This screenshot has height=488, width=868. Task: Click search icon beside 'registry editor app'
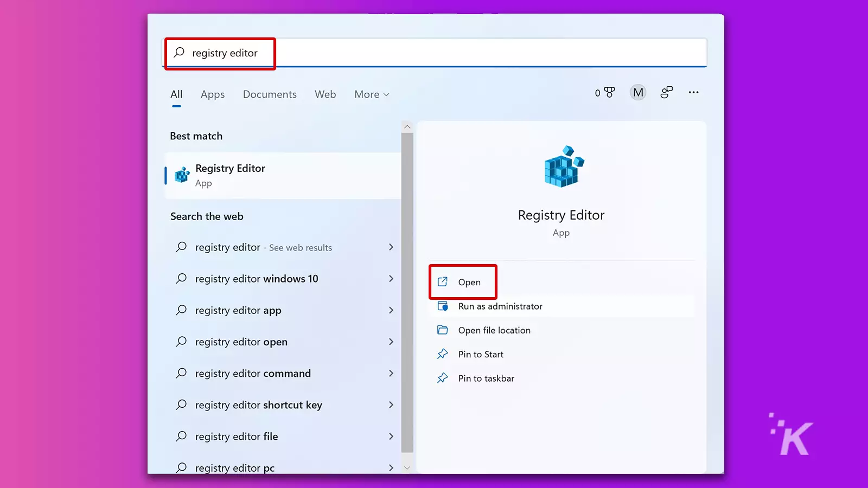tap(181, 310)
